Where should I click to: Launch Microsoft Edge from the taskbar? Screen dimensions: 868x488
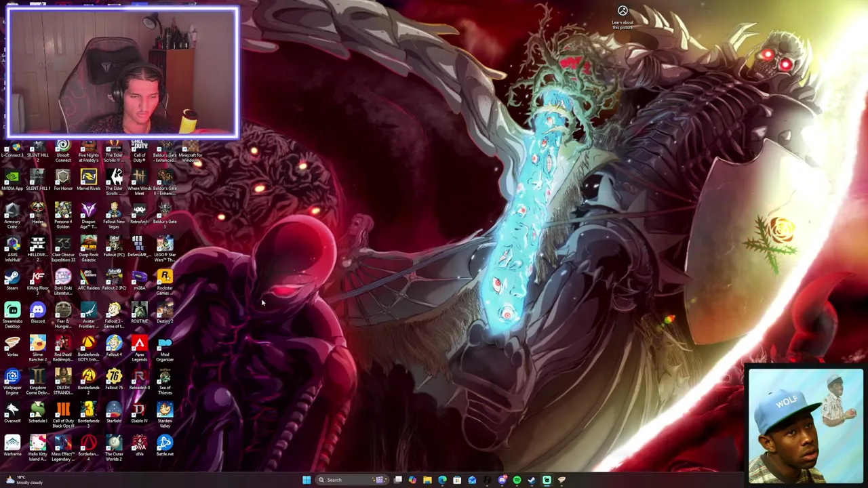coord(442,480)
